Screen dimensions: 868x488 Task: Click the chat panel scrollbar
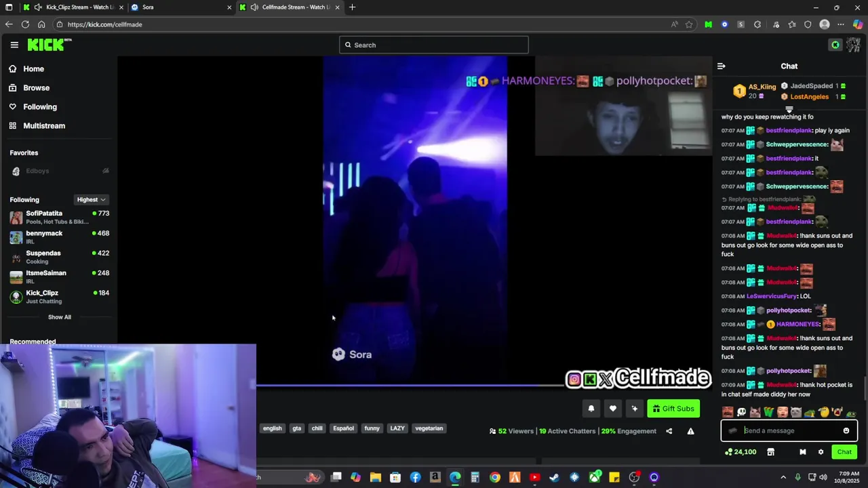865,389
